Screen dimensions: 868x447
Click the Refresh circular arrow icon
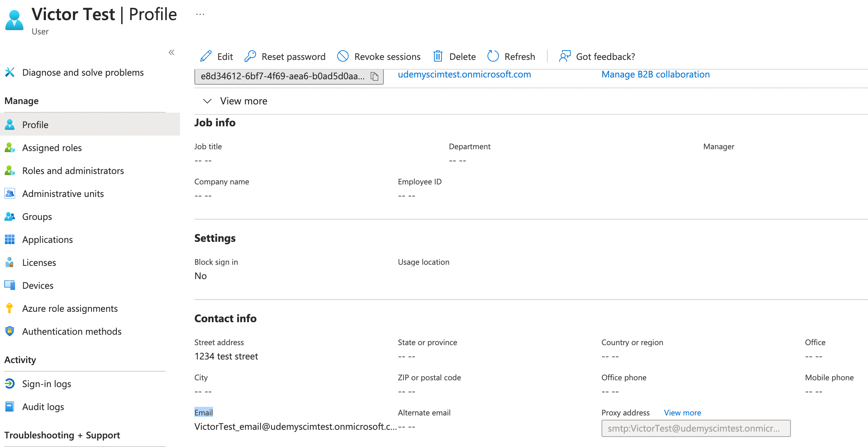tap(493, 56)
